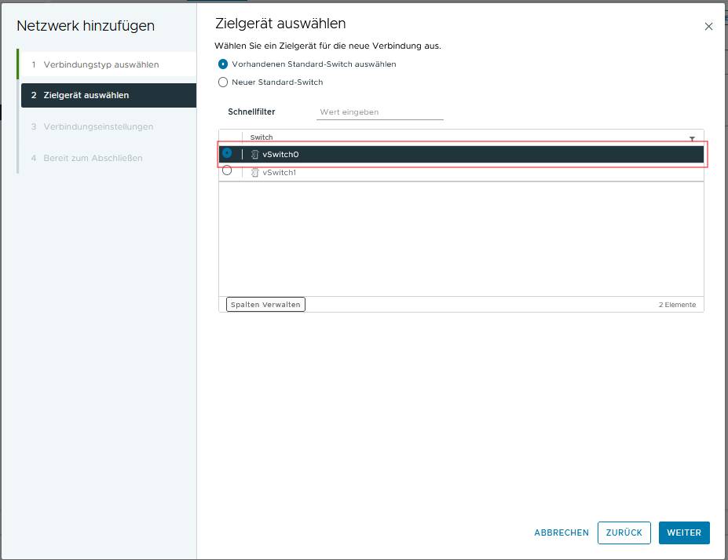Click the WEITER button
Image resolution: width=728 pixels, height=560 pixels.
[x=684, y=533]
